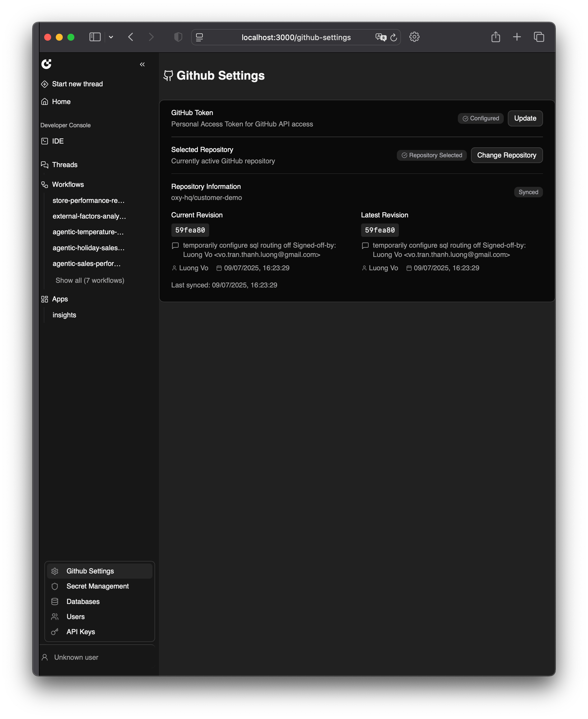Open new browser tab plus icon
The height and width of the screenshot is (719, 588).
pos(517,37)
